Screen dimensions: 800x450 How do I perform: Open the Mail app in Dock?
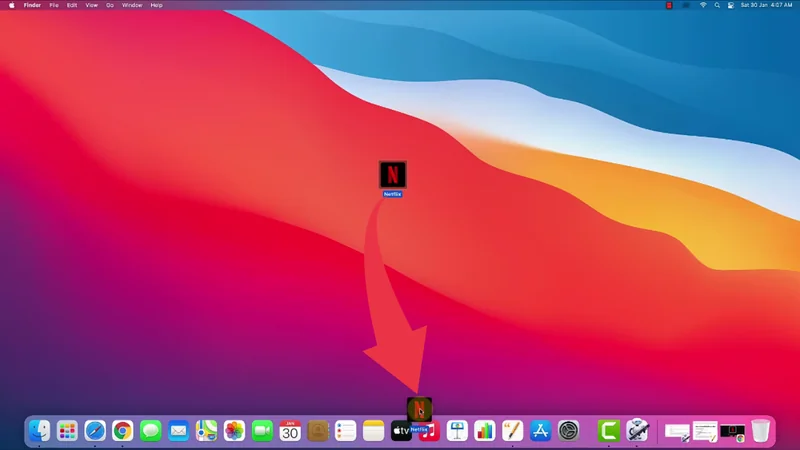pyautogui.click(x=179, y=431)
